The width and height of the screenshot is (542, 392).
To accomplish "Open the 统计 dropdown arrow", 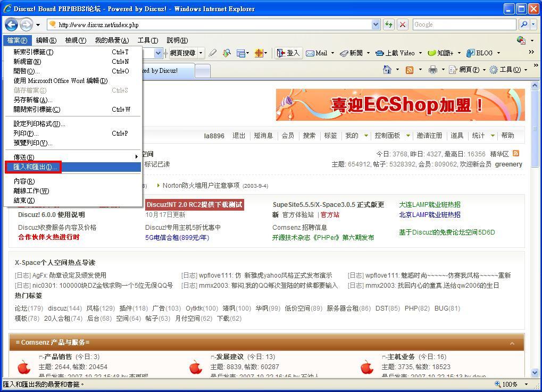I will (493, 136).
